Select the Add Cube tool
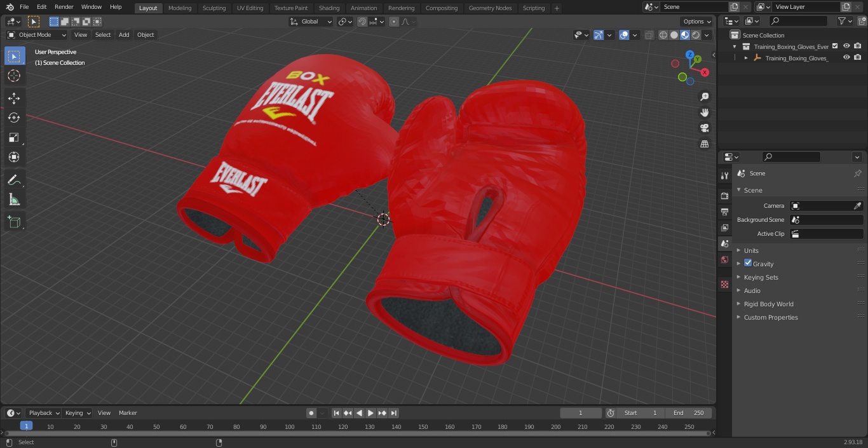 pos(14,222)
